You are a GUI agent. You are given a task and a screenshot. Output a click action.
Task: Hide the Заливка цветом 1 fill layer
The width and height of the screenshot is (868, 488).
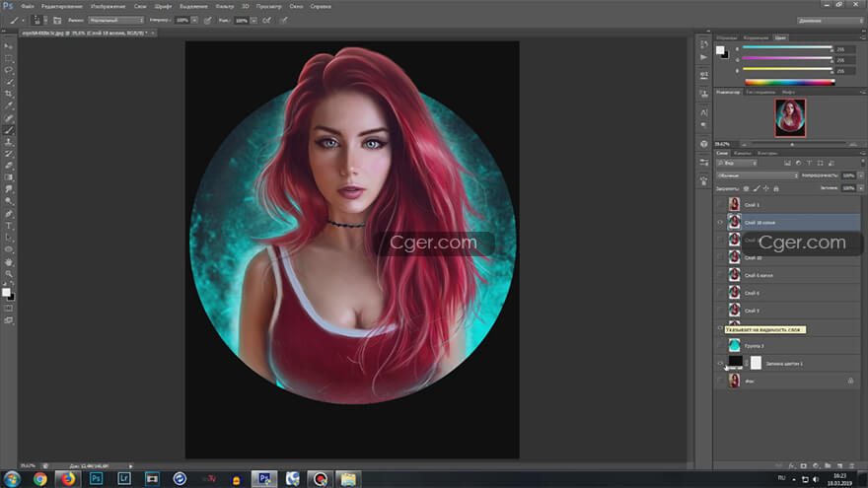(x=720, y=364)
